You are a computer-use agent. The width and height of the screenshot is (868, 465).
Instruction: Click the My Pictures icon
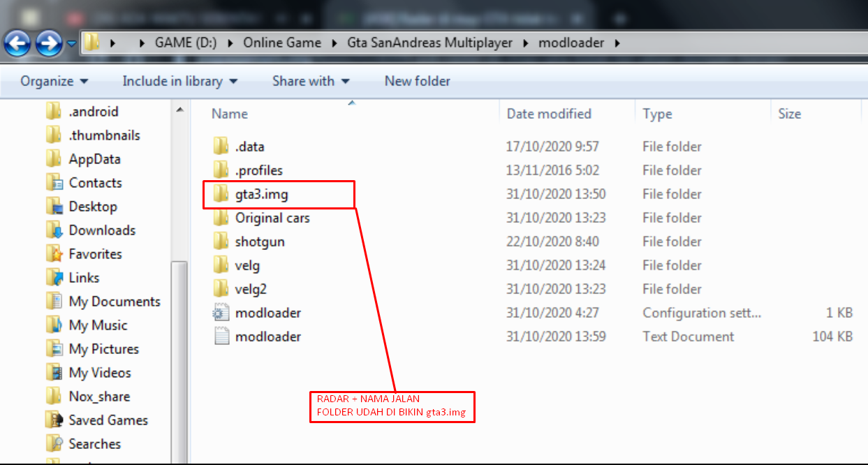pos(54,349)
